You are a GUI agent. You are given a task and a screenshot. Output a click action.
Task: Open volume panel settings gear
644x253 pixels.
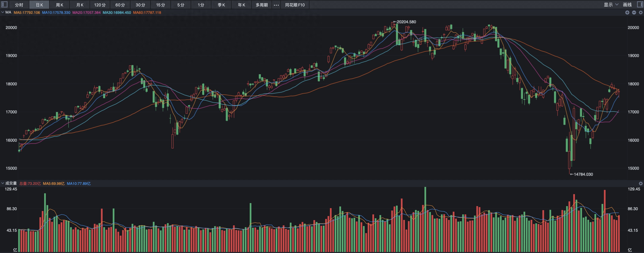641,184
